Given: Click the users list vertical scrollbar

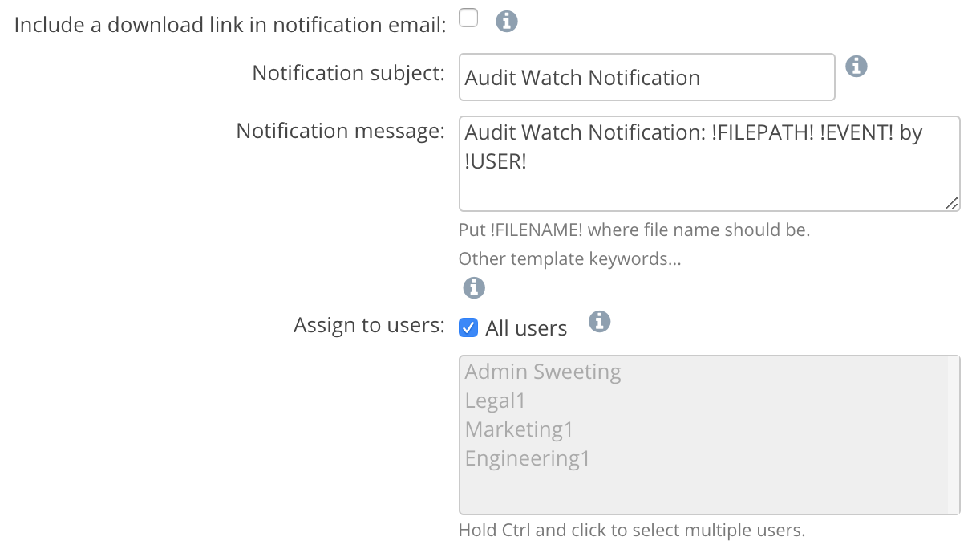Looking at the screenshot, I should [953, 434].
